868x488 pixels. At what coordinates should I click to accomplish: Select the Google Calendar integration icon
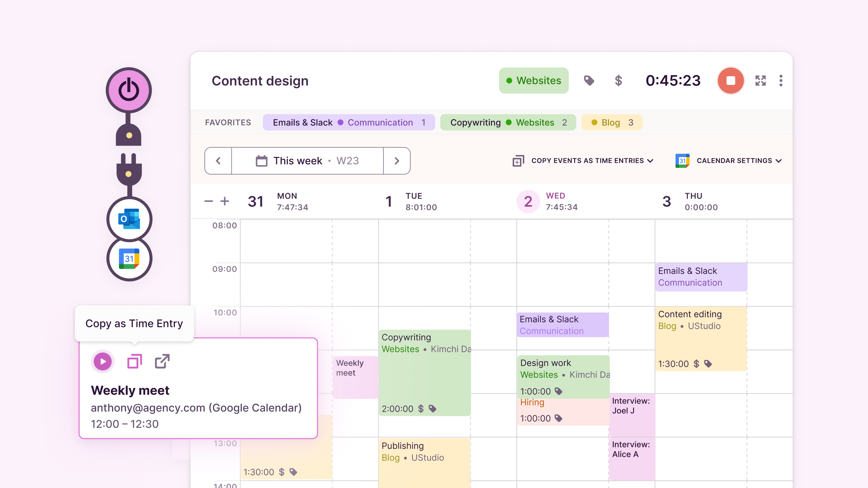pyautogui.click(x=129, y=259)
